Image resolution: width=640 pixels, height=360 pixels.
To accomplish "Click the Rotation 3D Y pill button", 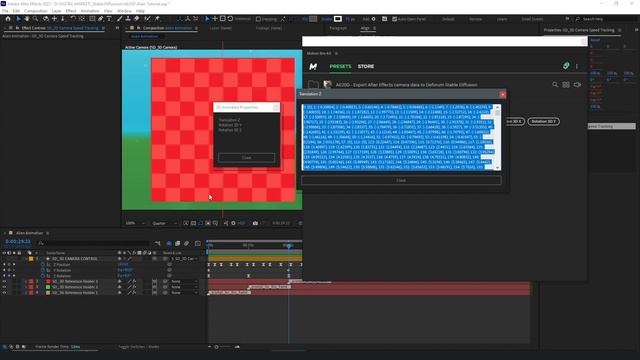I will [x=543, y=121].
